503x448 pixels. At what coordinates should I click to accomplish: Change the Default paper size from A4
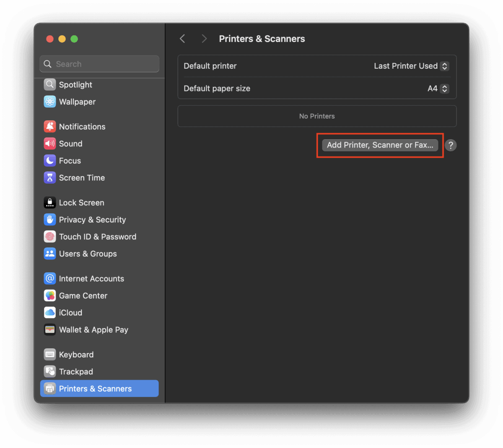pos(437,88)
